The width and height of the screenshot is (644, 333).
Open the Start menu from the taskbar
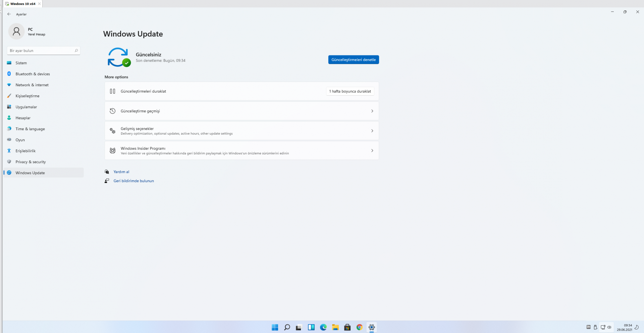(275, 327)
